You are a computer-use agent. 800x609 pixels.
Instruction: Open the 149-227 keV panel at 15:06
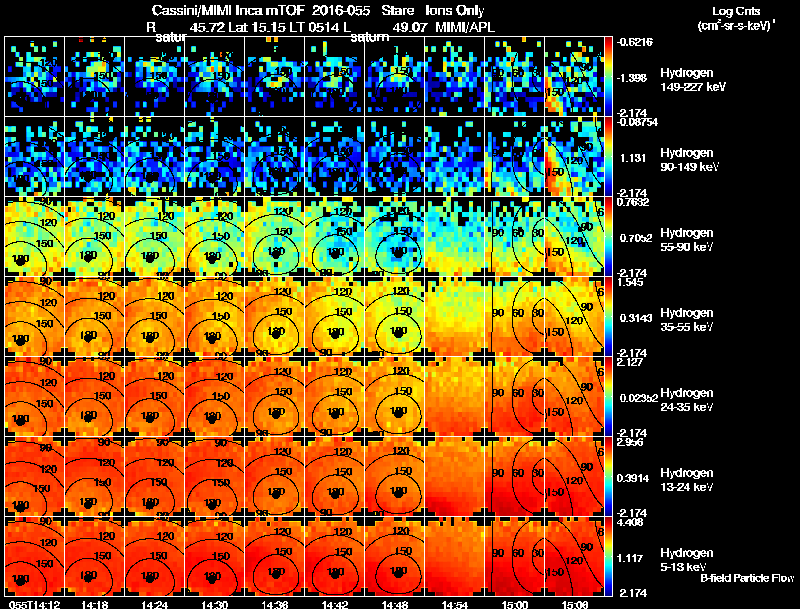(574, 76)
